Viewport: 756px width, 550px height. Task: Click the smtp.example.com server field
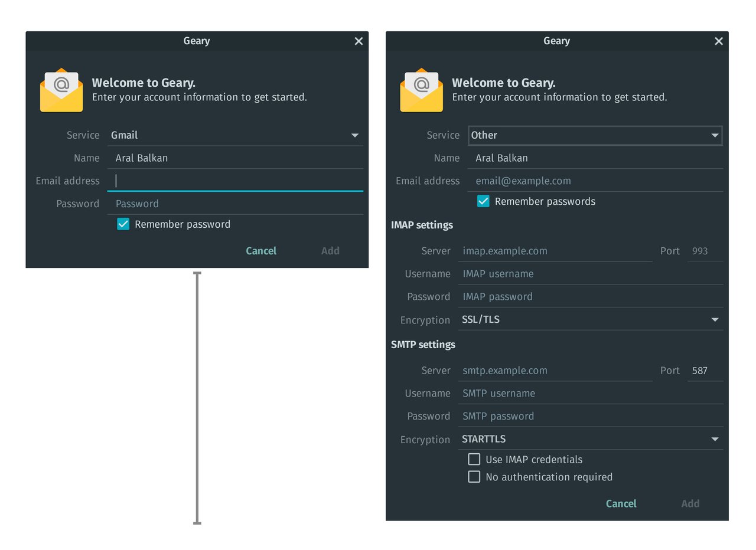555,371
